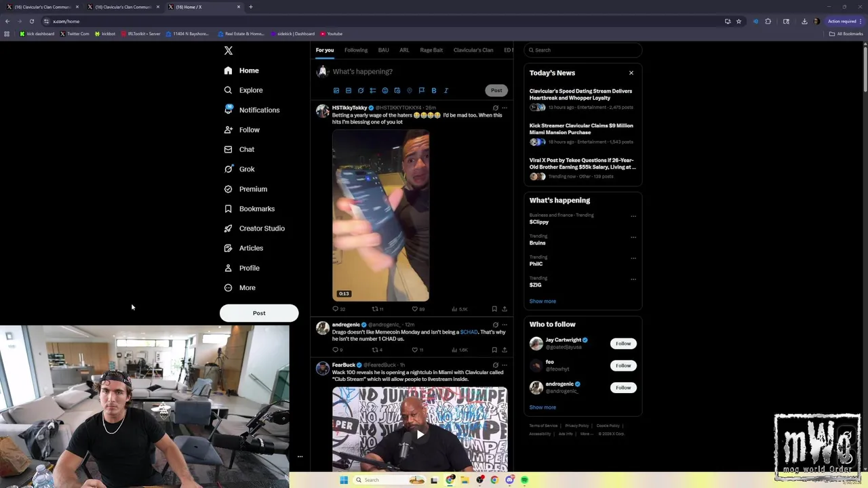Switch to the Clavicular's Clan timeline tab

(x=473, y=50)
